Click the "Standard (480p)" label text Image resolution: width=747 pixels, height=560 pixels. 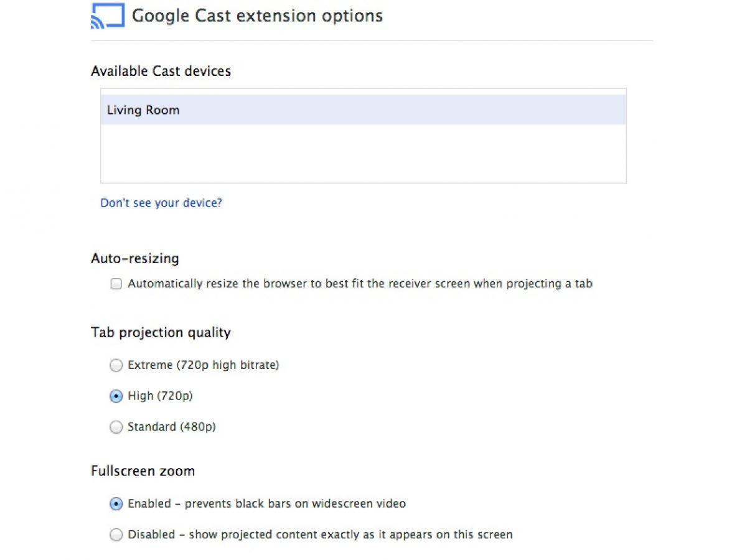point(171,427)
